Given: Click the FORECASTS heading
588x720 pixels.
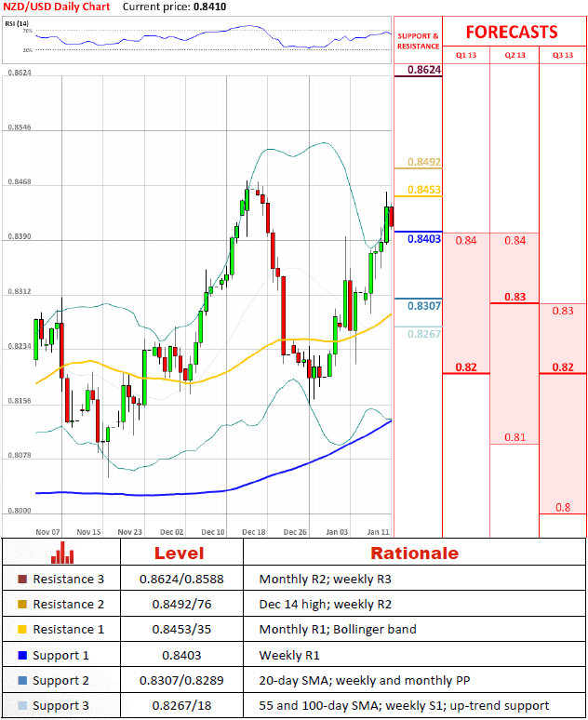Looking at the screenshot, I should click(x=512, y=33).
